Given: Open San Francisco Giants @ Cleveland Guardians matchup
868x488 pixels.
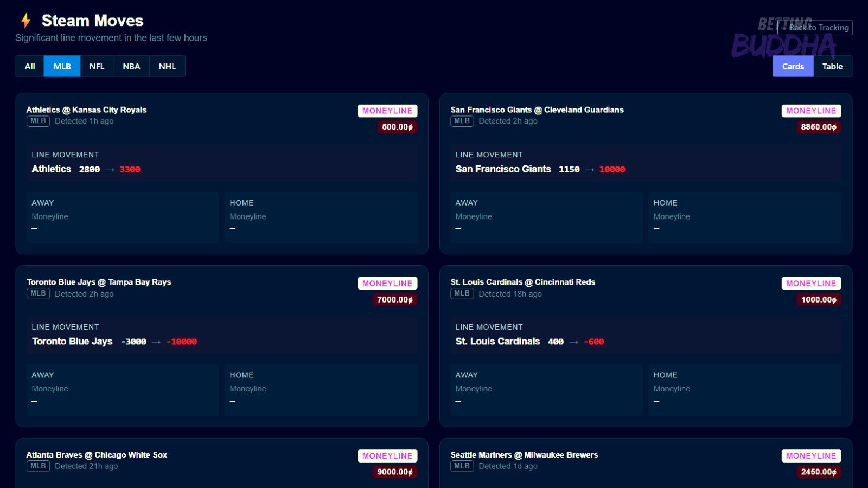Looking at the screenshot, I should click(x=537, y=110).
